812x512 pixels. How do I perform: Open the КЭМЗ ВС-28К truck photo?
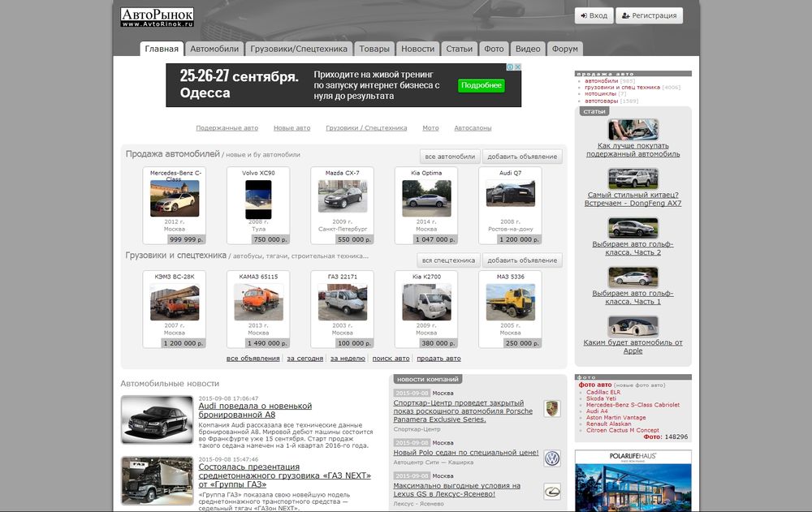tap(175, 302)
